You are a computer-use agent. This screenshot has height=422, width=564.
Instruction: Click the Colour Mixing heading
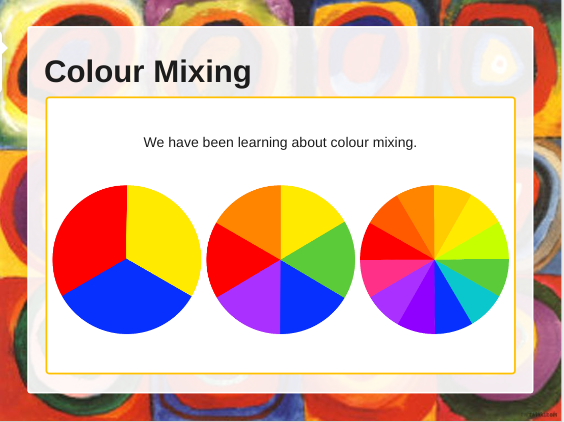[147, 72]
